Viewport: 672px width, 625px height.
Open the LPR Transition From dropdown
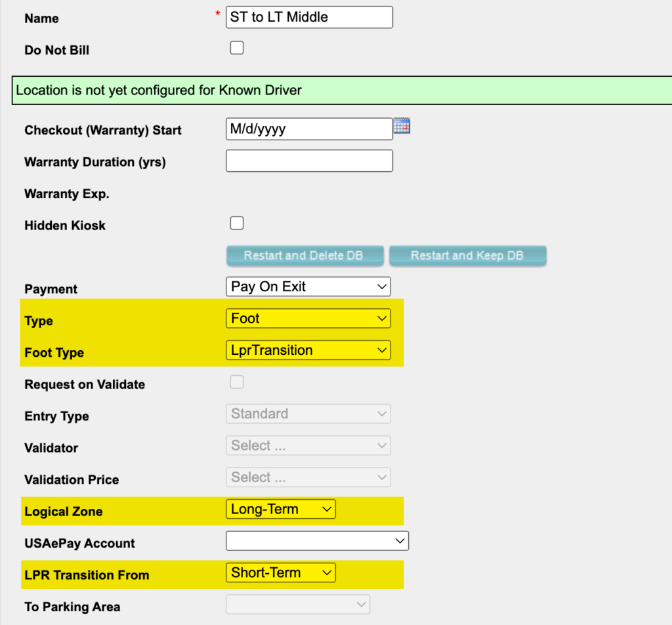point(280,573)
